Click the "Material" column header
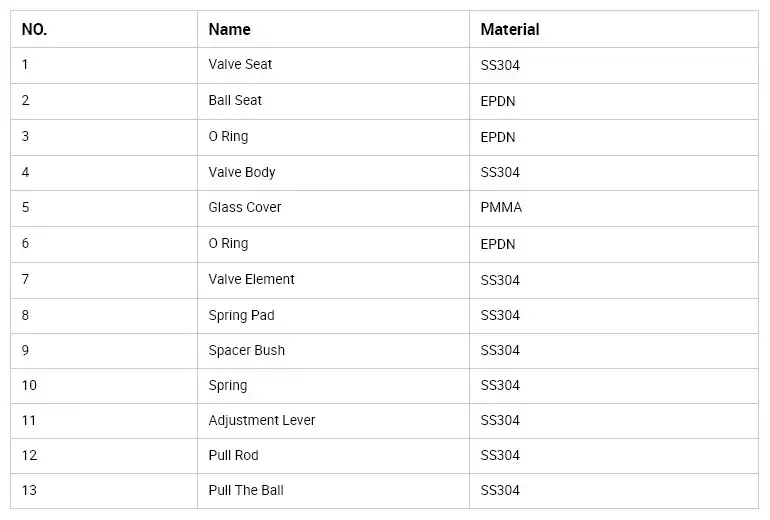This screenshot has height=520, width=770. [x=509, y=30]
